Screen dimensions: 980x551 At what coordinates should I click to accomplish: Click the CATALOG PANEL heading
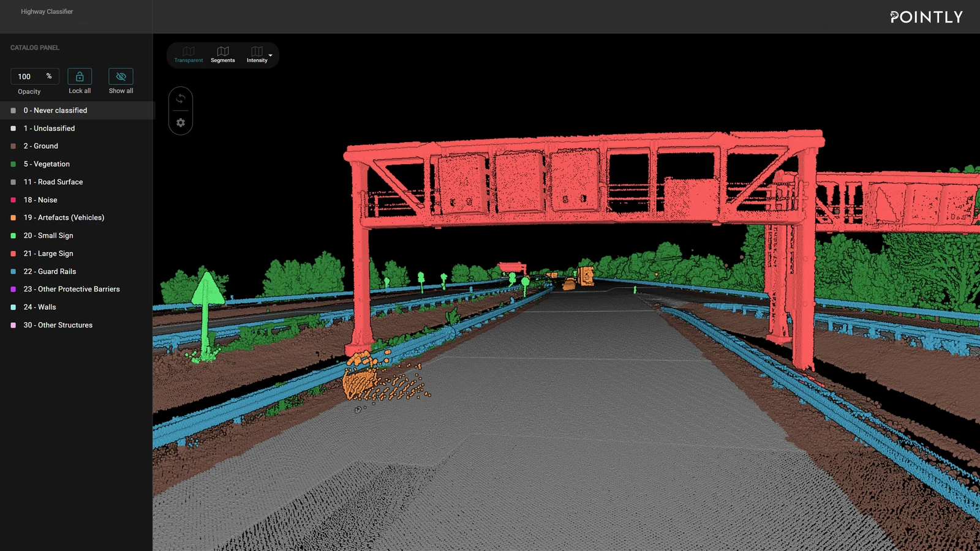click(35, 48)
